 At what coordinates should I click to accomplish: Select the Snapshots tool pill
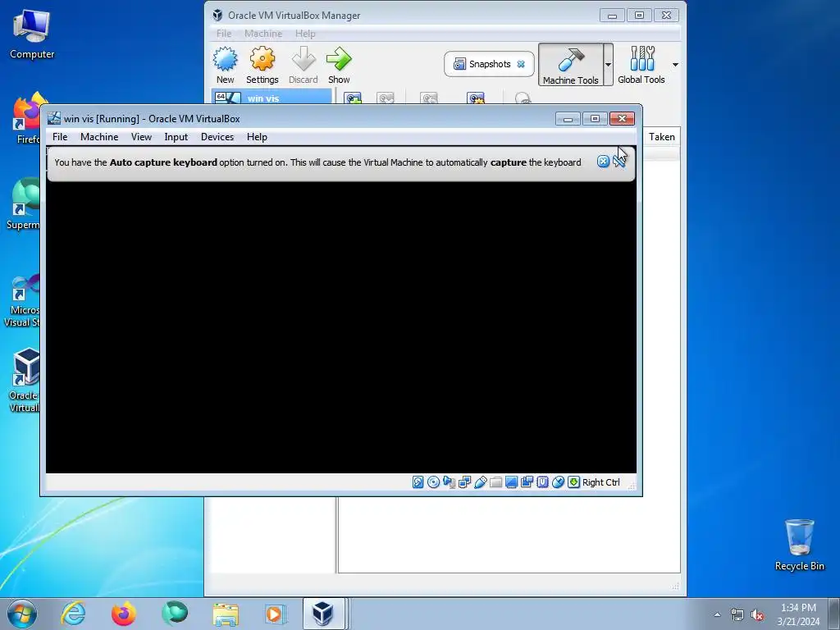pos(482,64)
